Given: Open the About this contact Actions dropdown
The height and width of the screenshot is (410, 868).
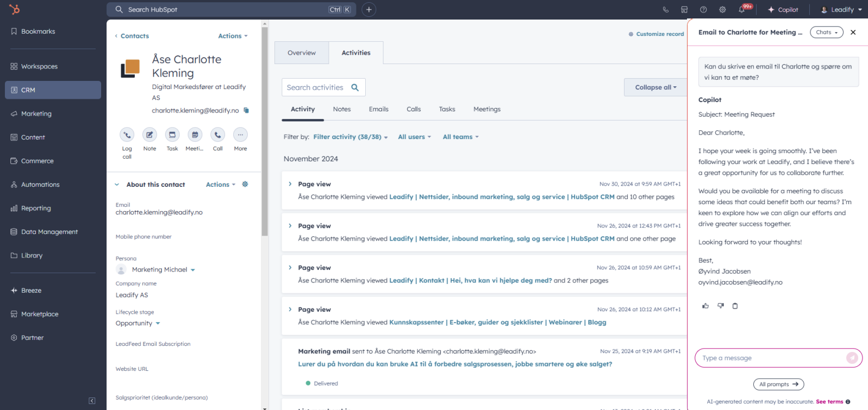Looking at the screenshot, I should [221, 185].
